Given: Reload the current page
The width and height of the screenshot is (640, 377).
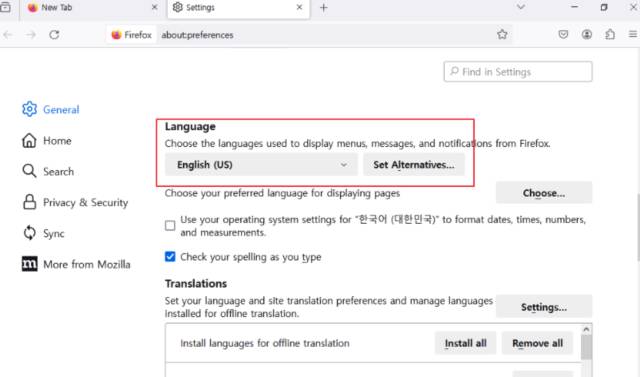Looking at the screenshot, I should point(54,35).
